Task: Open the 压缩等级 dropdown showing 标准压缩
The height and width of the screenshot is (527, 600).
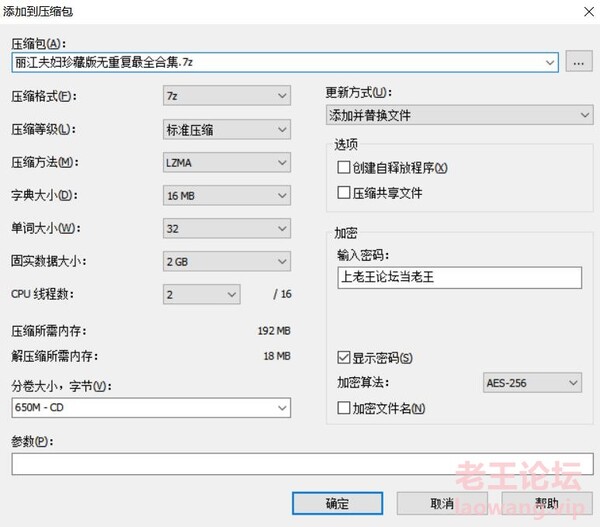Action: click(x=227, y=129)
